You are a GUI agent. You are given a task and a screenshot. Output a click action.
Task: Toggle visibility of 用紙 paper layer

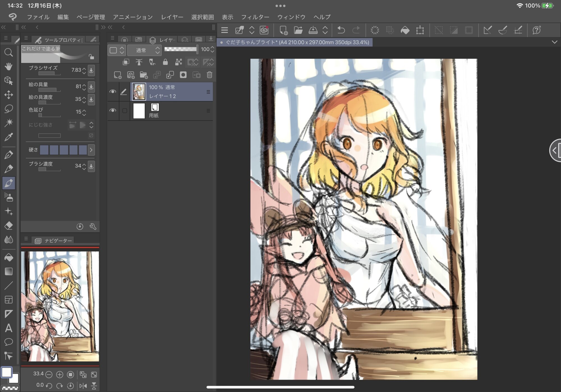point(113,110)
